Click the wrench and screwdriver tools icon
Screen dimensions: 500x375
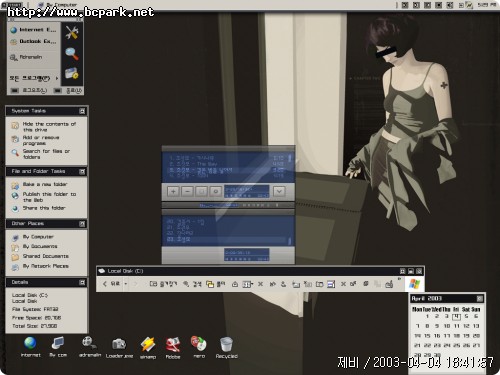72,33
